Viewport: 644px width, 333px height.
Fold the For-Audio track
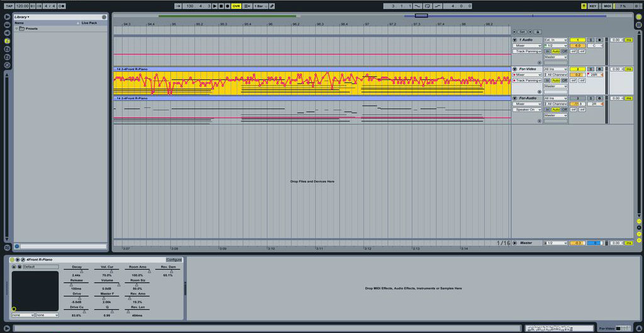point(514,99)
